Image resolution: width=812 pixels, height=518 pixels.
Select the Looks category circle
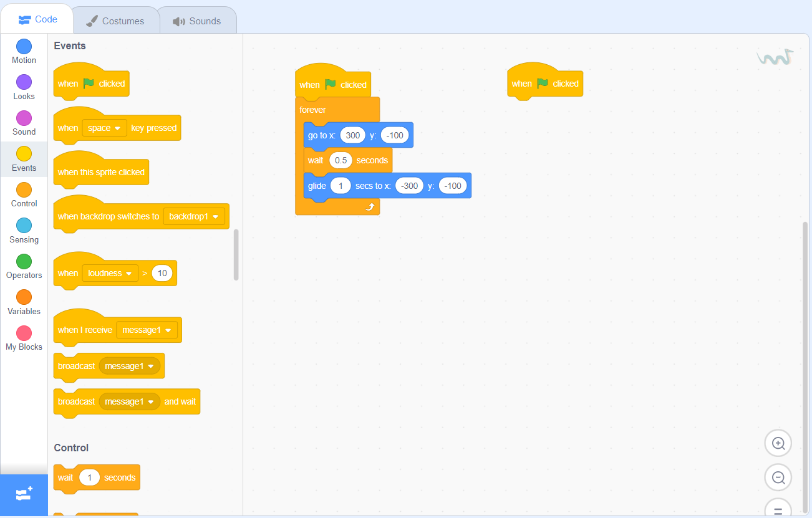[x=24, y=82]
